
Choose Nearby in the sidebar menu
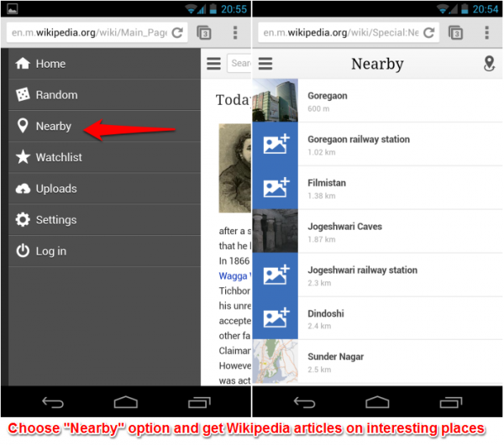[104, 126]
